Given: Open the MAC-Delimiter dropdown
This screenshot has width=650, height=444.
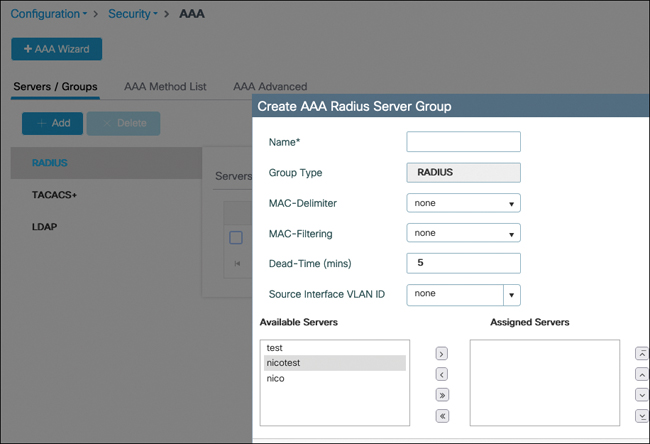Looking at the screenshot, I should click(464, 203).
